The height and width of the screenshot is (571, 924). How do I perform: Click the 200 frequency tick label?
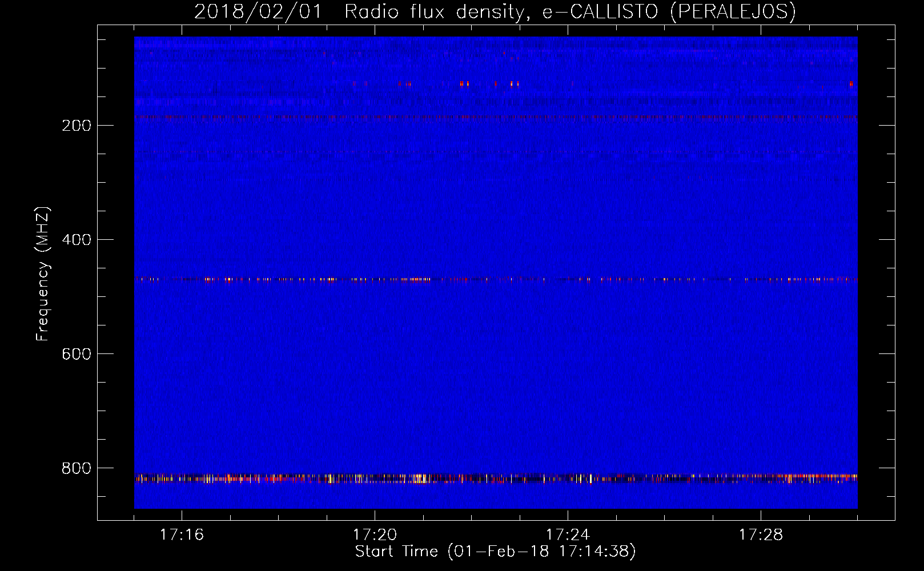point(77,126)
